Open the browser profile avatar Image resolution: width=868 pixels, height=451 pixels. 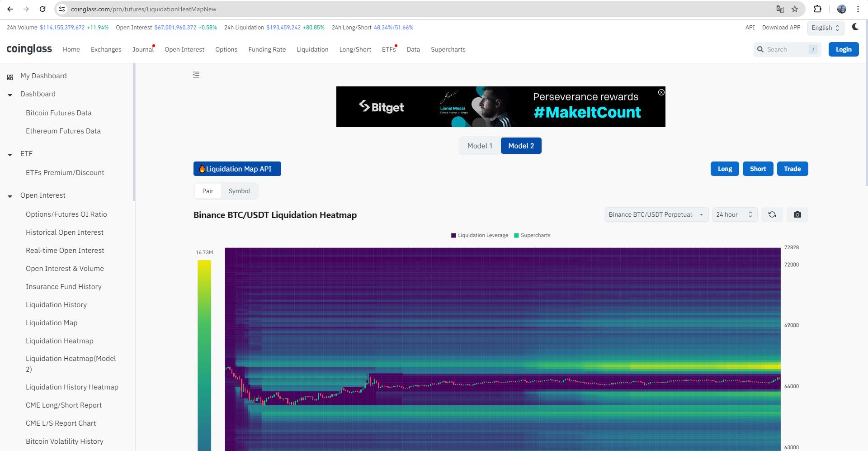[x=841, y=9]
